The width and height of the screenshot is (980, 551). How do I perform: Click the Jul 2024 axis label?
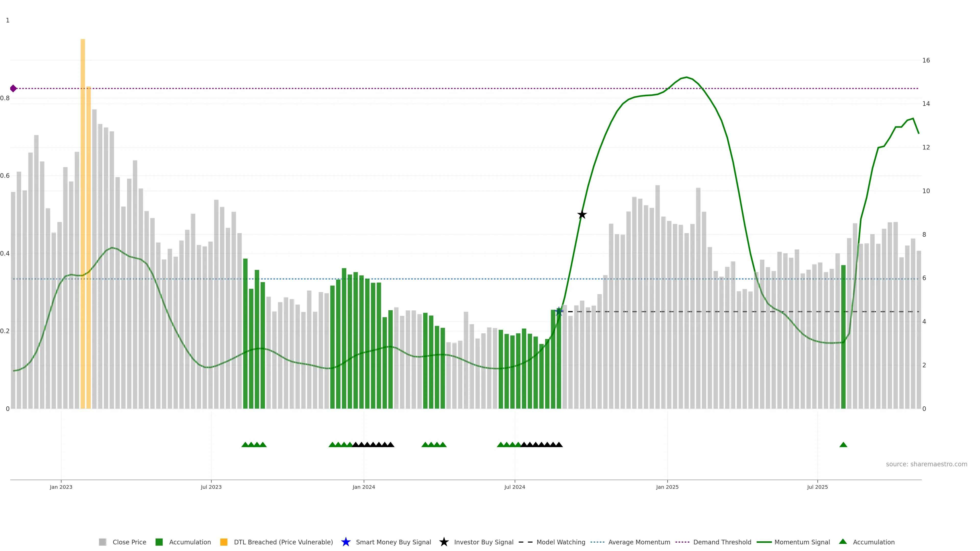[514, 487]
